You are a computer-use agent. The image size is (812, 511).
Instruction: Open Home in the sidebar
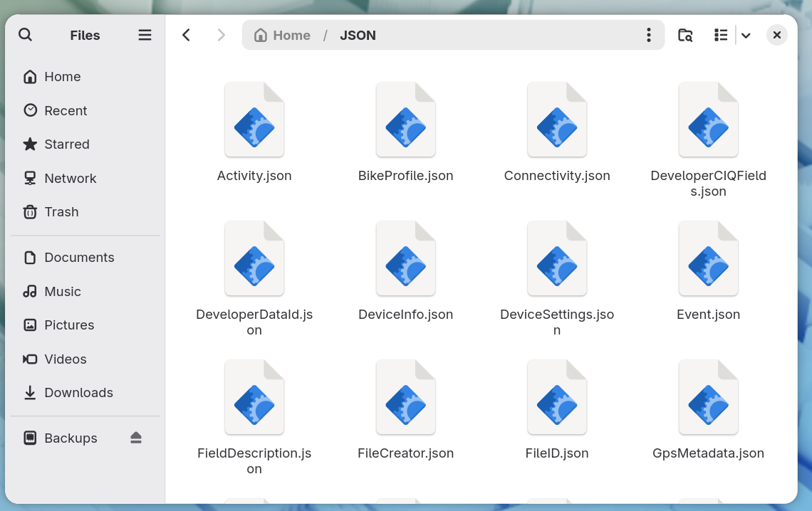tap(85, 77)
